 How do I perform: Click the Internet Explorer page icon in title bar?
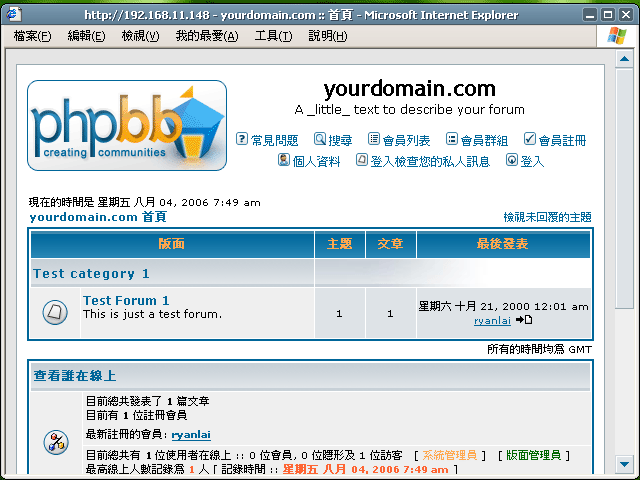[13, 14]
